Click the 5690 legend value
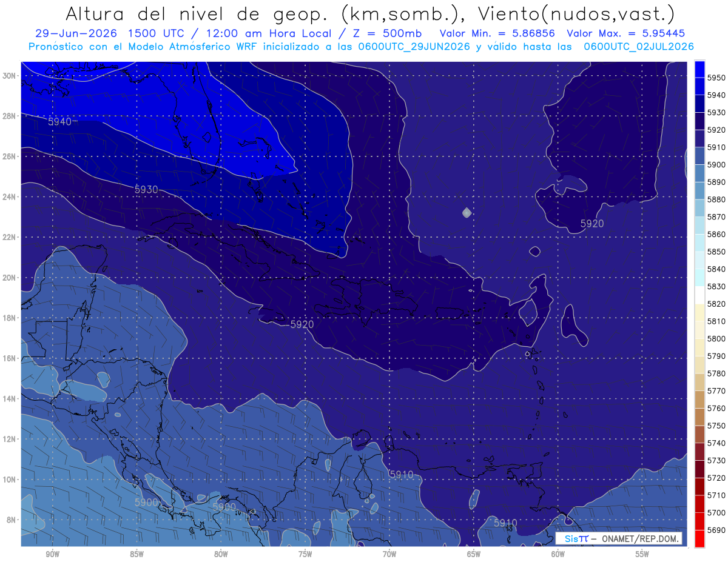The image size is (728, 562). 716,530
